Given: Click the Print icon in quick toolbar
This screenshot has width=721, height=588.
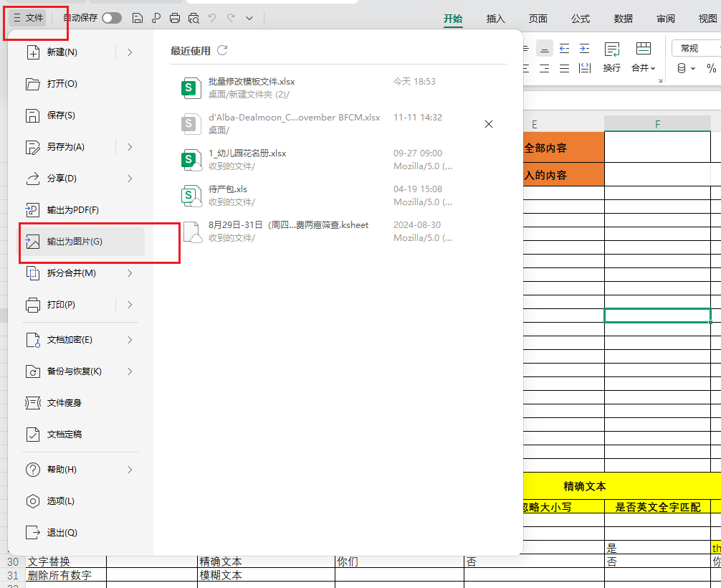Looking at the screenshot, I should pyautogui.click(x=175, y=18).
